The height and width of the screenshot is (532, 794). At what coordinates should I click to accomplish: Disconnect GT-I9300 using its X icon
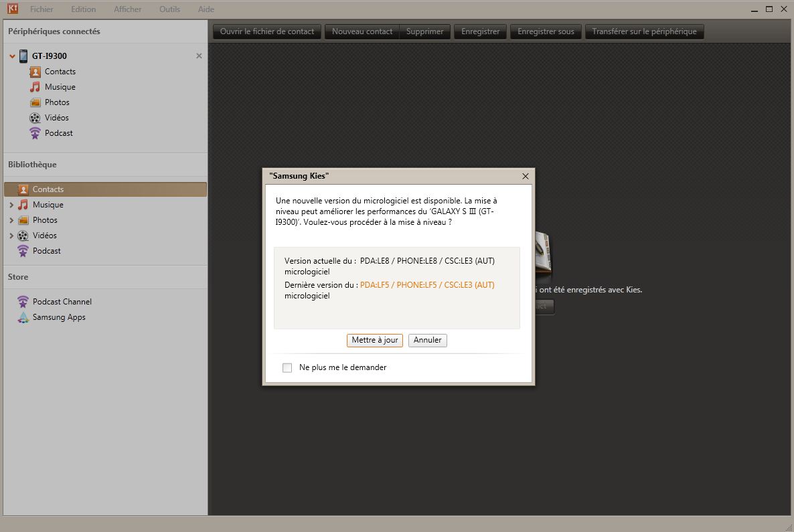coord(199,56)
